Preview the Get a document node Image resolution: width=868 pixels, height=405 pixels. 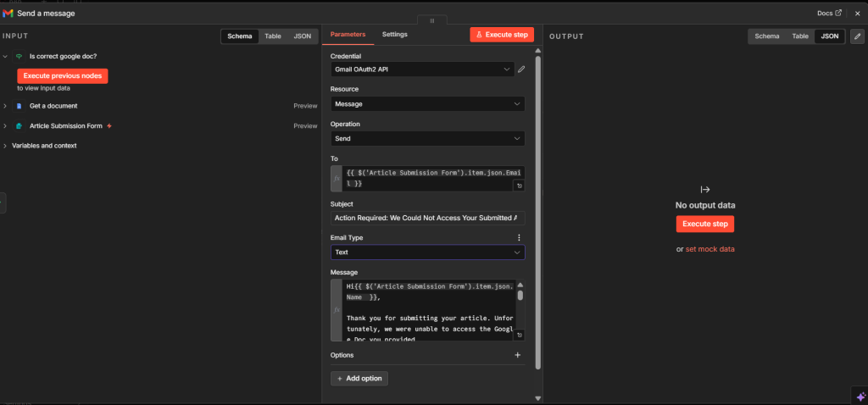pos(305,106)
